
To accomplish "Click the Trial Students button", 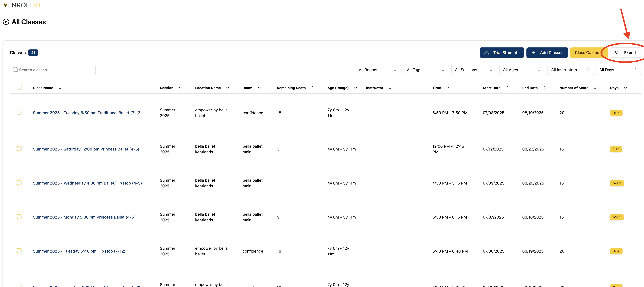I will point(502,53).
